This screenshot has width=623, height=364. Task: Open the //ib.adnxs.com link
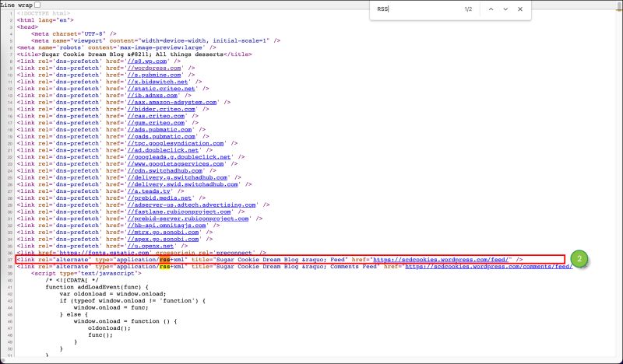[x=152, y=95]
